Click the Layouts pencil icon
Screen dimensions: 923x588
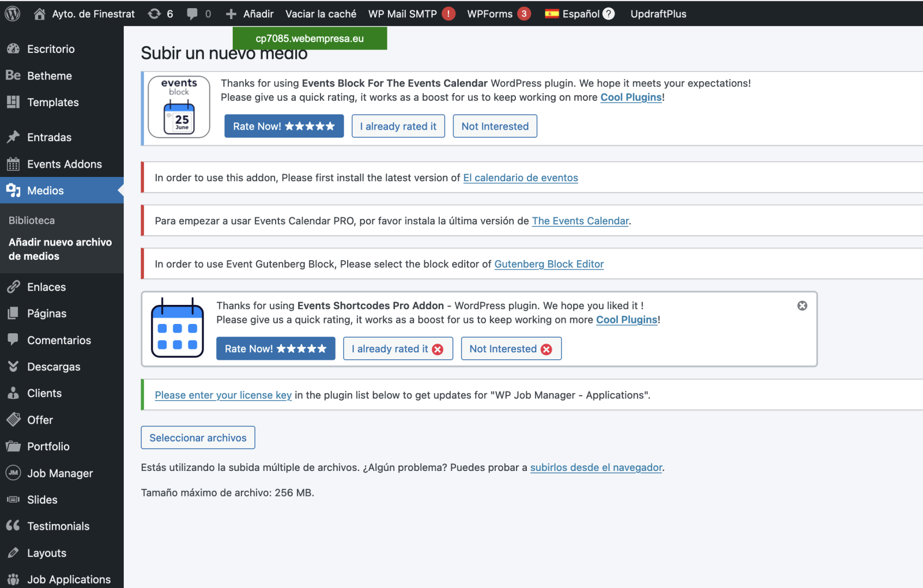13,553
